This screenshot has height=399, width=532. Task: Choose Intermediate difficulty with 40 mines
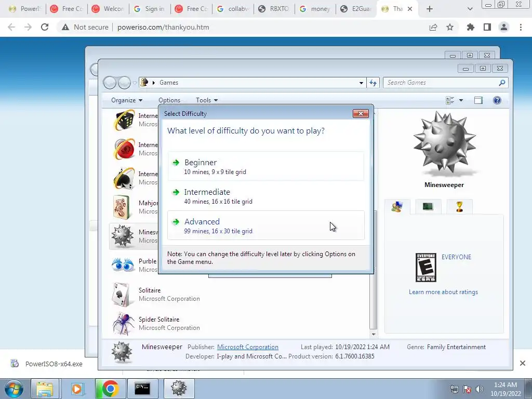[x=265, y=196]
